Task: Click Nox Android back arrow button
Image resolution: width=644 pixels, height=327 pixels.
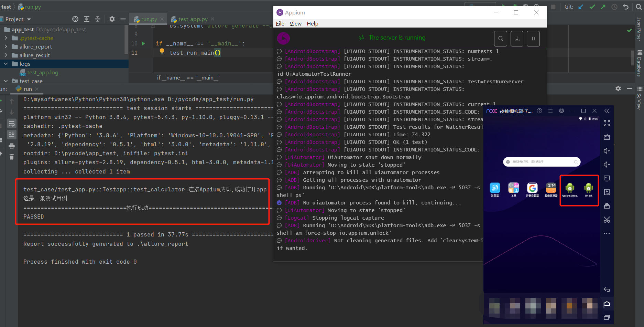Action: [607, 290]
